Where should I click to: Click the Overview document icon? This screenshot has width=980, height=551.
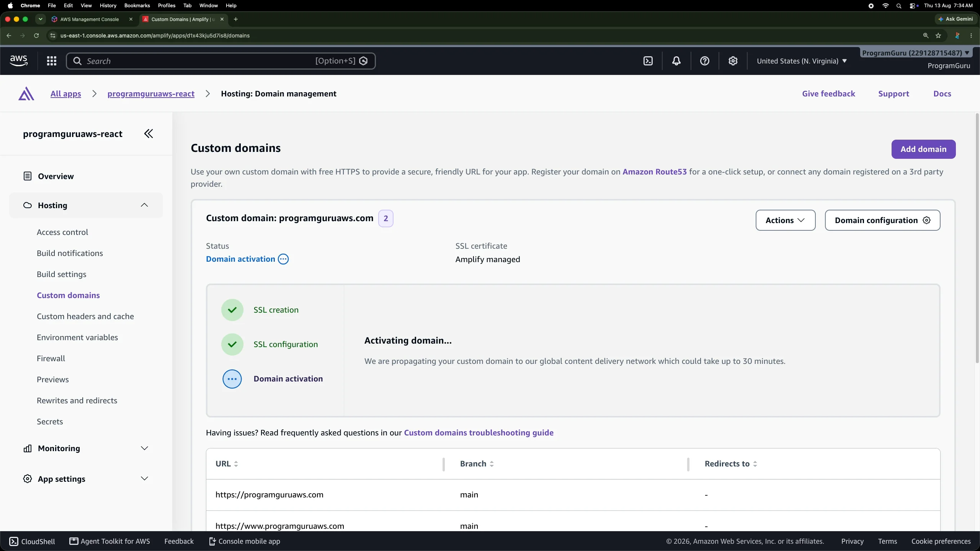tap(28, 176)
